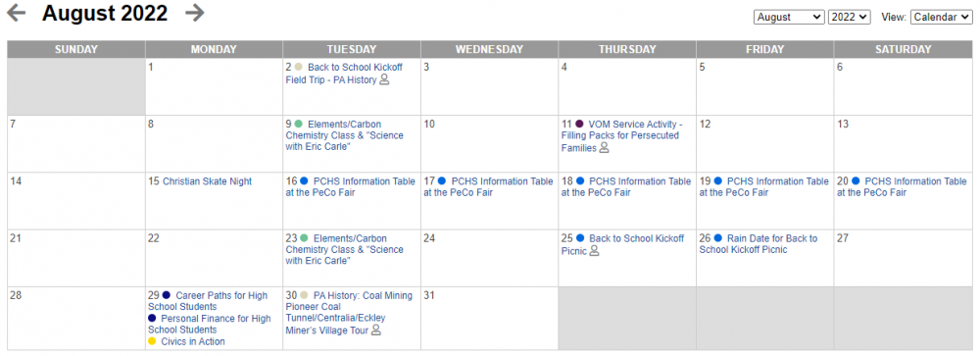
Task: Expand the View dropdown set to Calendar
Action: pos(941,17)
